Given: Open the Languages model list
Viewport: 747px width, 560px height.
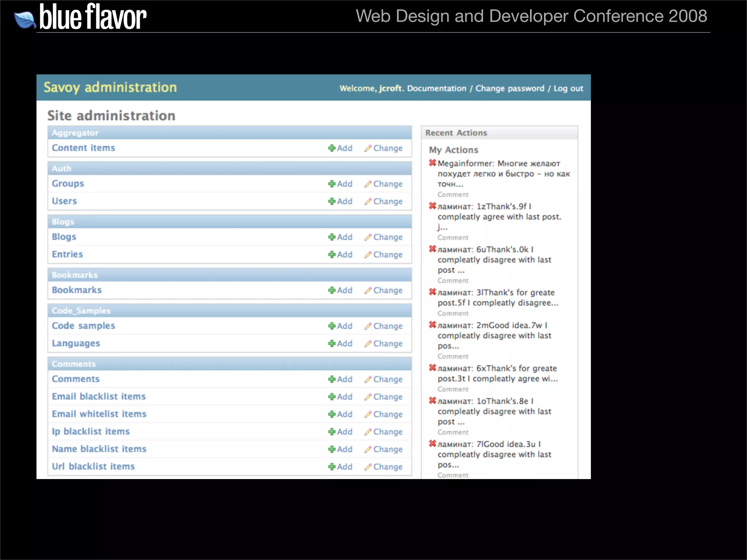Looking at the screenshot, I should coord(76,343).
